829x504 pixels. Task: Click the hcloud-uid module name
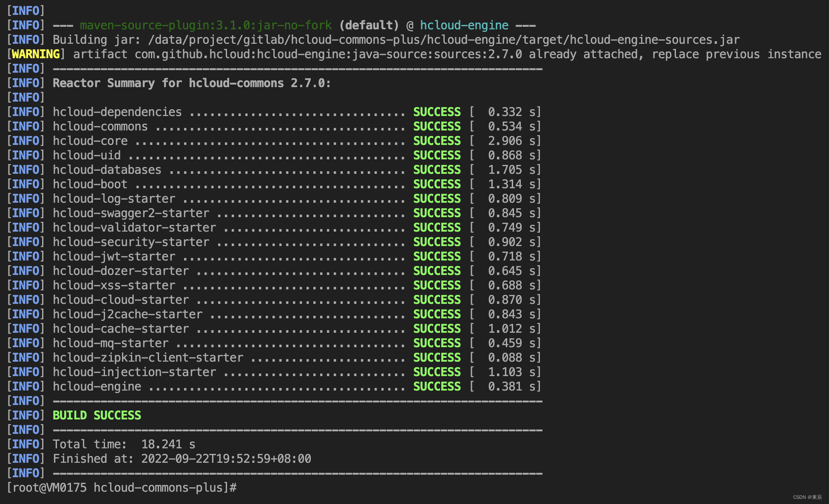(87, 155)
